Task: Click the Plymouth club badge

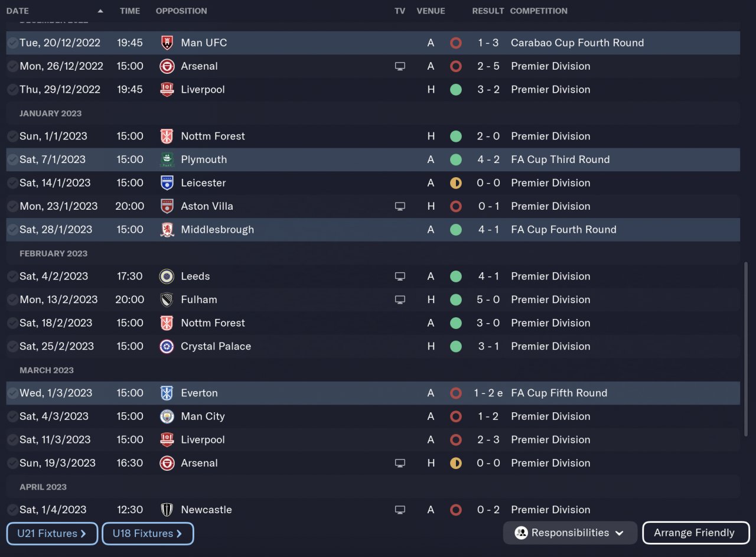Action: pyautogui.click(x=167, y=159)
